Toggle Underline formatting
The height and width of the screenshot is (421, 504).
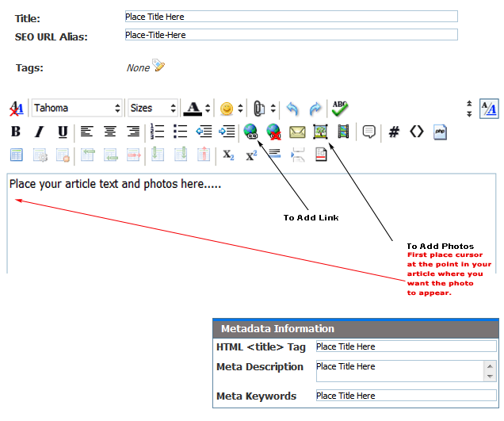tap(62, 132)
